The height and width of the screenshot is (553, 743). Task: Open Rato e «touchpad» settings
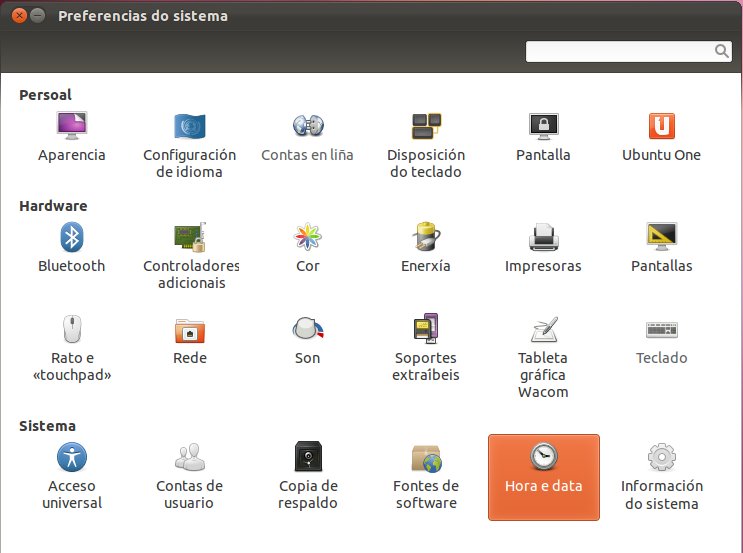pyautogui.click(x=72, y=348)
